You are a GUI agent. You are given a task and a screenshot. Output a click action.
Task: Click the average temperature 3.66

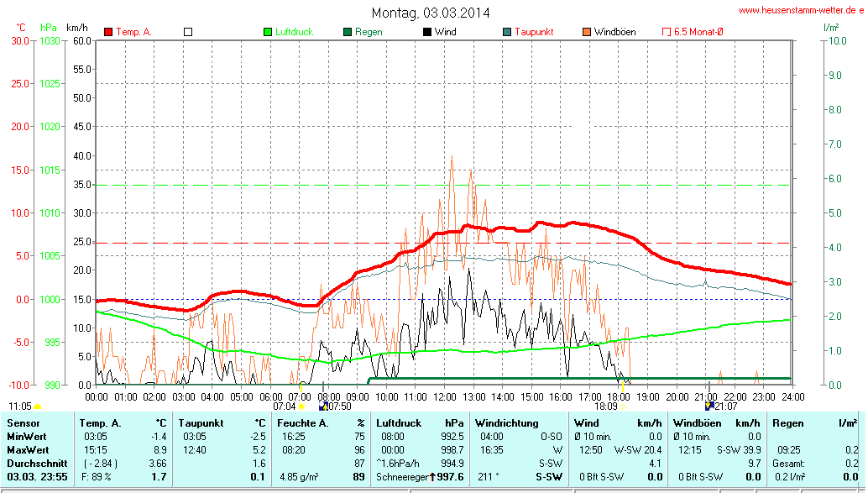click(158, 463)
